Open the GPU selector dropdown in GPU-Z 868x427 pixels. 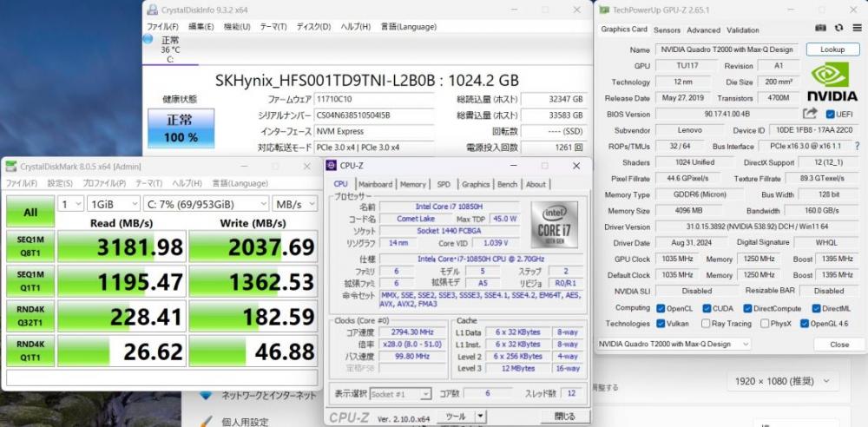tap(674, 344)
